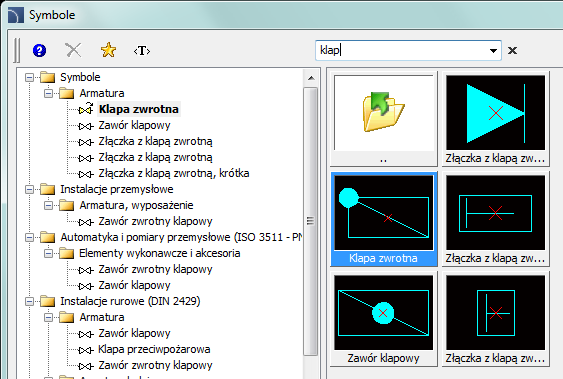Select Złączka z klapą zwrotną, krótka item
The image size is (563, 379).
(174, 173)
